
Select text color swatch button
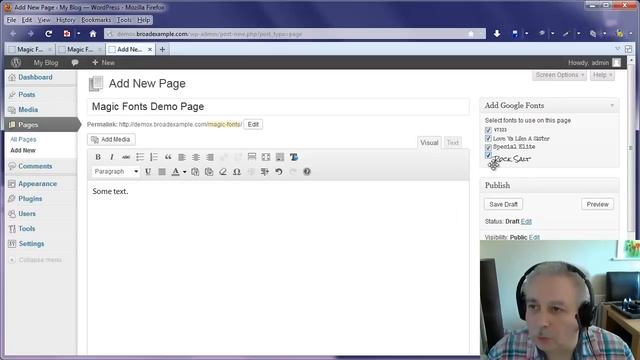click(176, 172)
